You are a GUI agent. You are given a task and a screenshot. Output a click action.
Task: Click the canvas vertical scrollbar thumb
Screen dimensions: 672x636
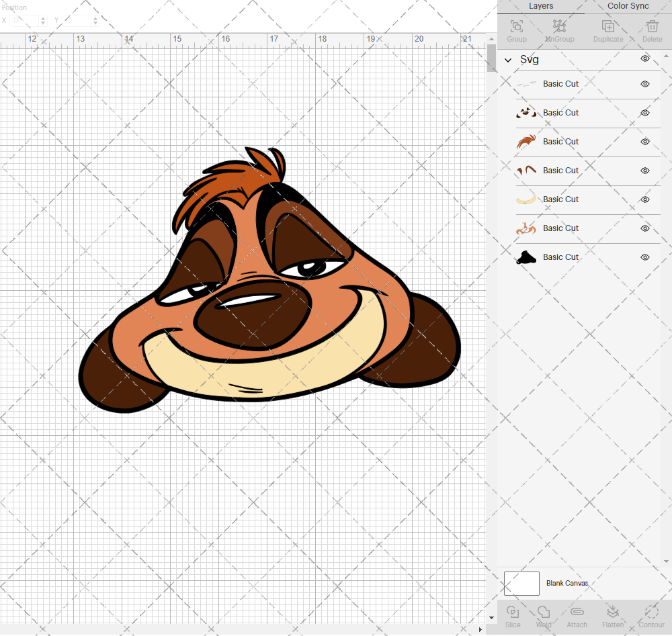tap(492, 58)
